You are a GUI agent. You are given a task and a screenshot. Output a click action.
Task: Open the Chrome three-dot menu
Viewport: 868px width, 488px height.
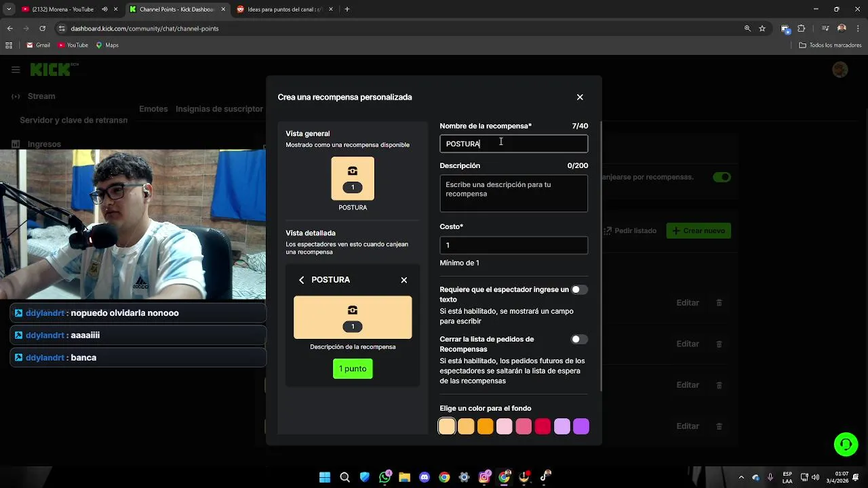point(858,28)
